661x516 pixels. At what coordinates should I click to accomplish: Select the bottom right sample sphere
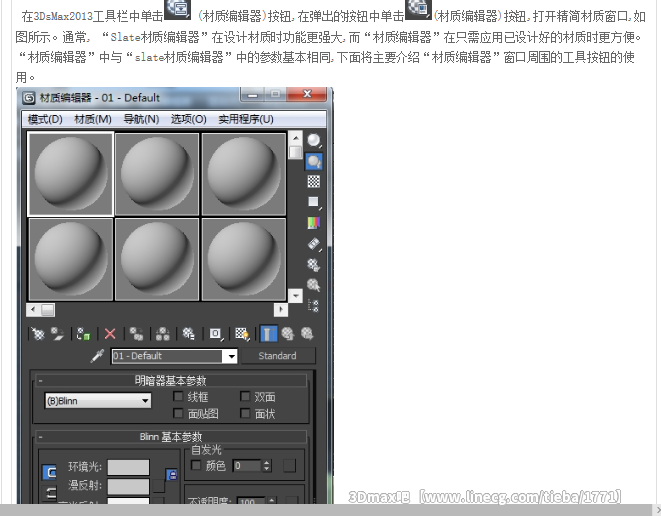[244, 259]
